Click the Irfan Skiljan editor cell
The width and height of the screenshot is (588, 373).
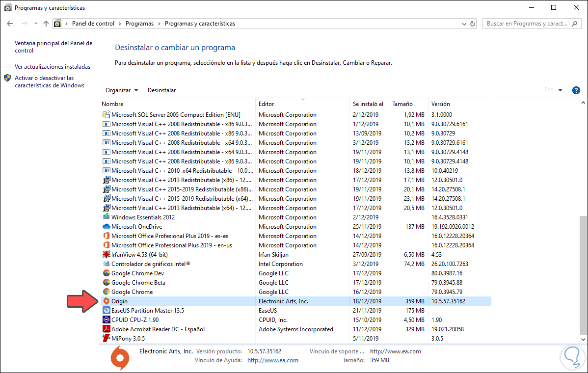273,254
